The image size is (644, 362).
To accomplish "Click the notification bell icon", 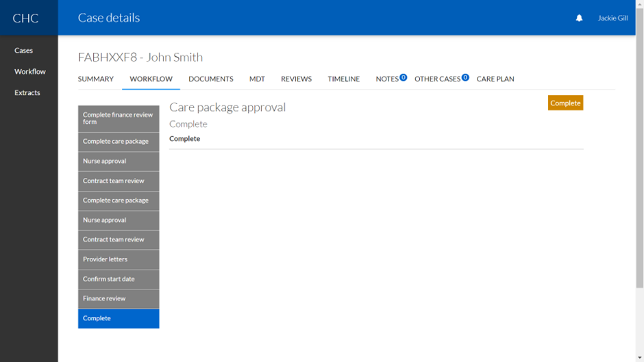I will pyautogui.click(x=579, y=18).
